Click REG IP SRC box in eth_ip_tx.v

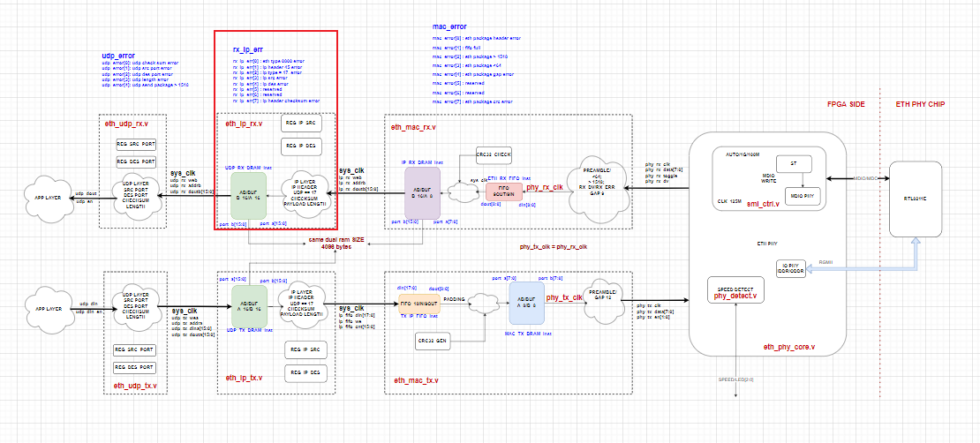(x=306, y=350)
